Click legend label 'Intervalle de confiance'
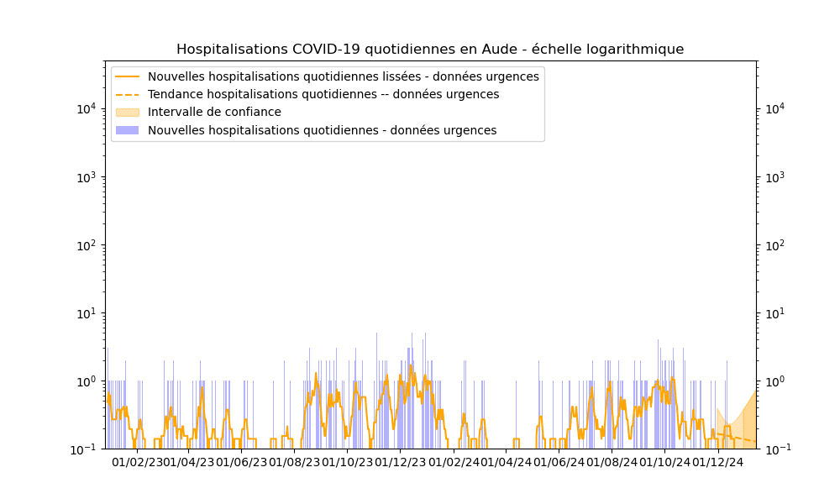The width and height of the screenshot is (840, 504). tap(214, 112)
